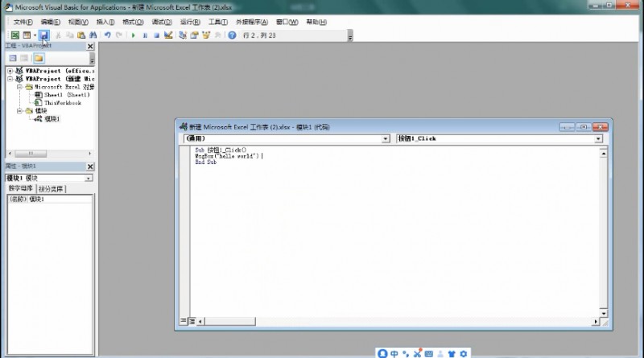This screenshot has height=358, width=644.
Task: Close the project explorer panel
Action: pos(90,47)
